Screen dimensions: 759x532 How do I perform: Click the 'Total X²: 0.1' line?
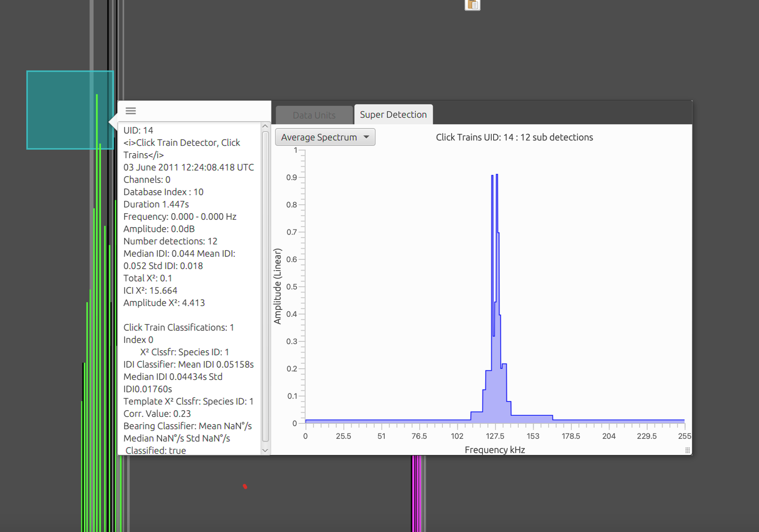pyautogui.click(x=148, y=278)
